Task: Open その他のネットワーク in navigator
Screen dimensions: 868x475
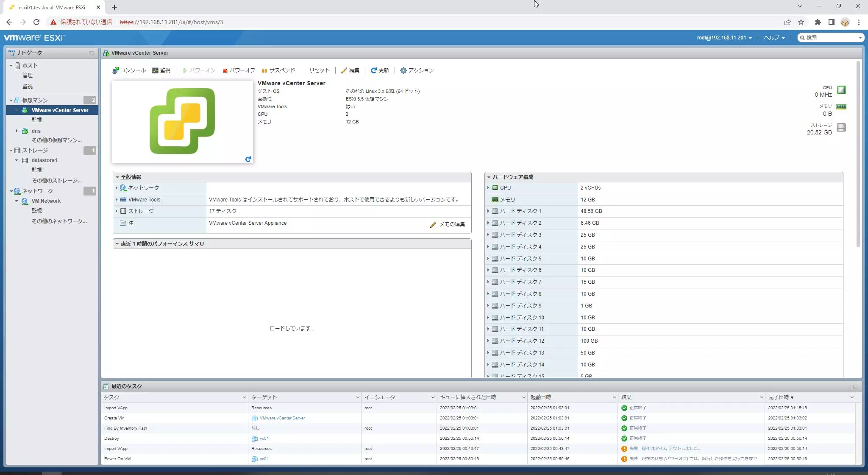Action: pos(59,221)
